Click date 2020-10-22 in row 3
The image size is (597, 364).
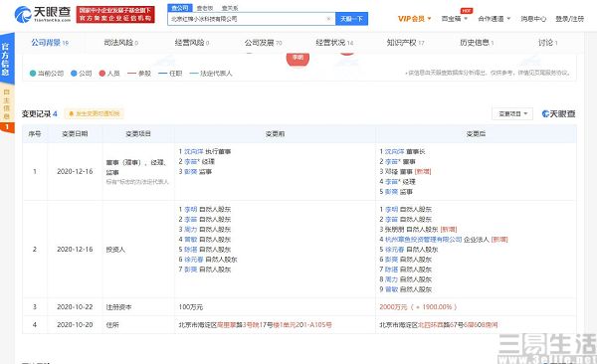coord(75,307)
